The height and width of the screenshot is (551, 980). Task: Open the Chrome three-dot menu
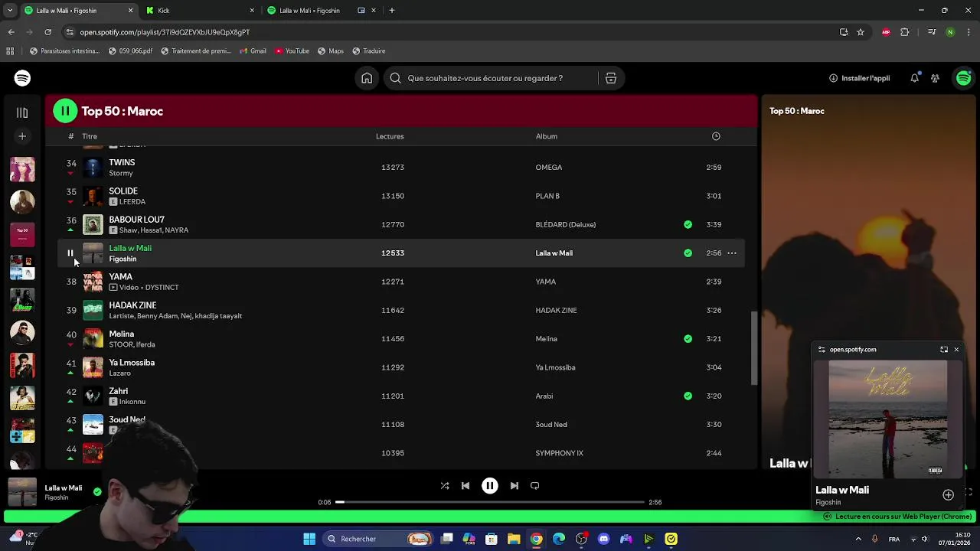tap(968, 32)
